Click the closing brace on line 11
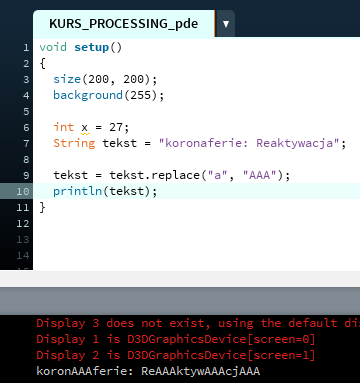 (42, 207)
